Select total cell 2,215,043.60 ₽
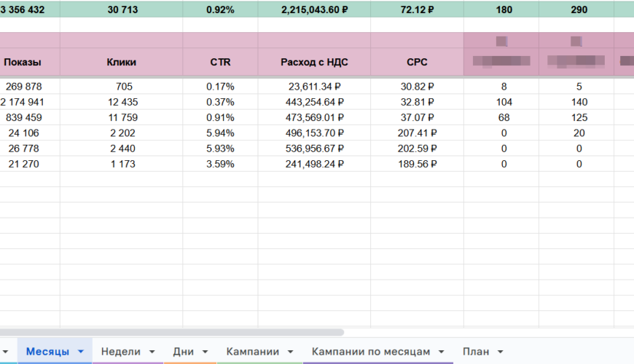The width and height of the screenshot is (634, 364). (314, 10)
